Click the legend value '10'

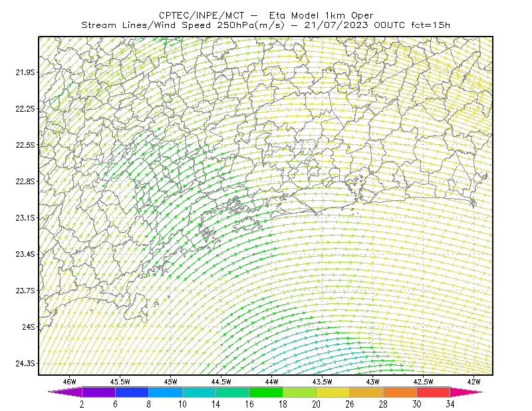[x=182, y=404]
